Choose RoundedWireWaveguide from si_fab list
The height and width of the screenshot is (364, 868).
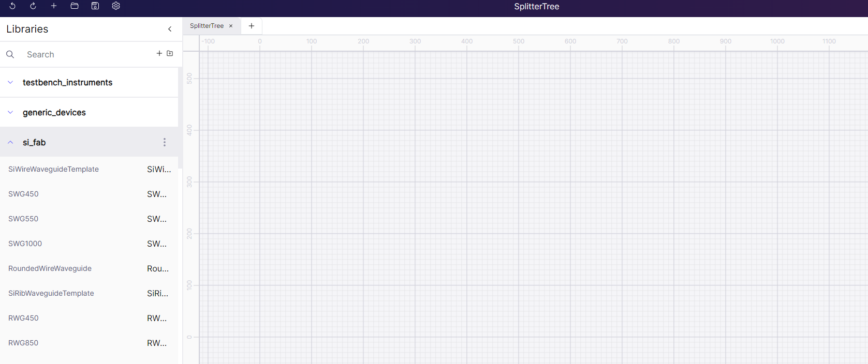click(50, 268)
